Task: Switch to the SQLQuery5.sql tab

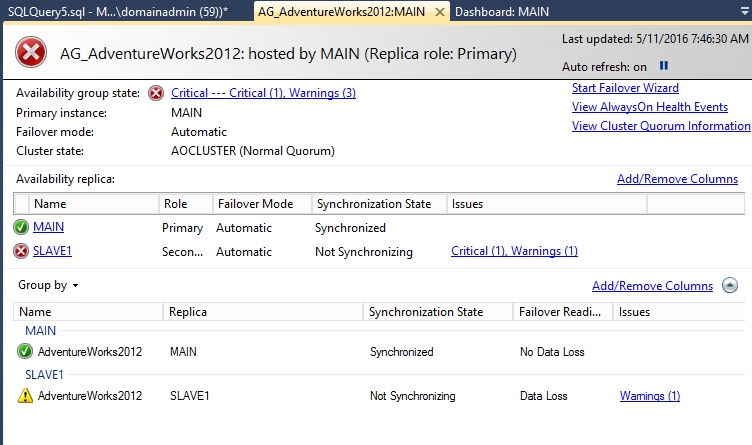Action: tap(118, 12)
